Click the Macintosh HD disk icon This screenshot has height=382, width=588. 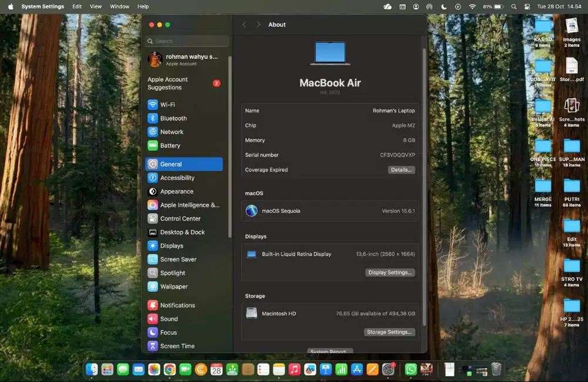pyautogui.click(x=251, y=313)
